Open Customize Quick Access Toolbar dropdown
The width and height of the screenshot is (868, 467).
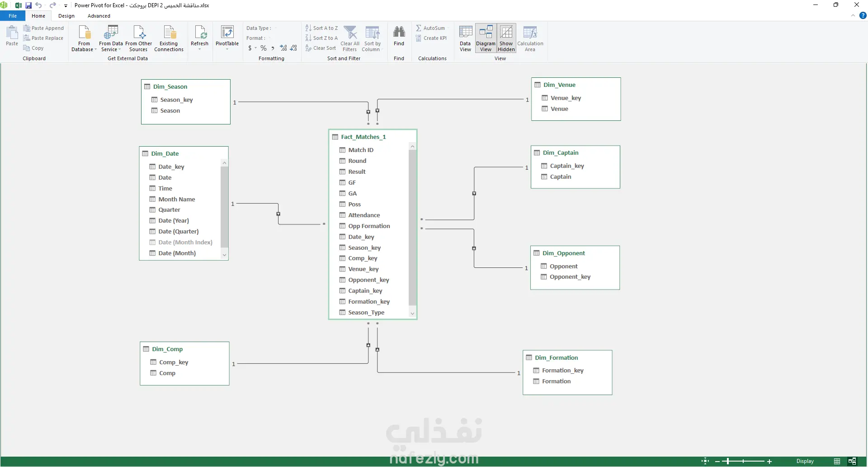pos(66,6)
